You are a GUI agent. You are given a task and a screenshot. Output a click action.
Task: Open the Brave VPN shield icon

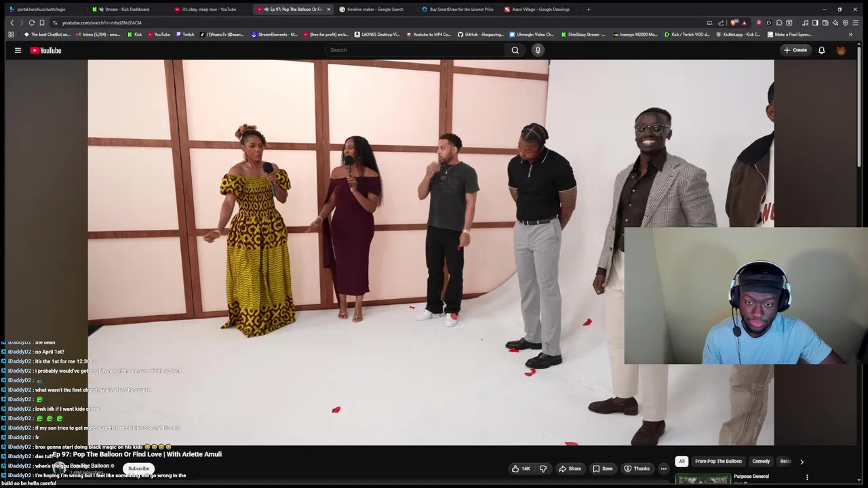pos(845,22)
